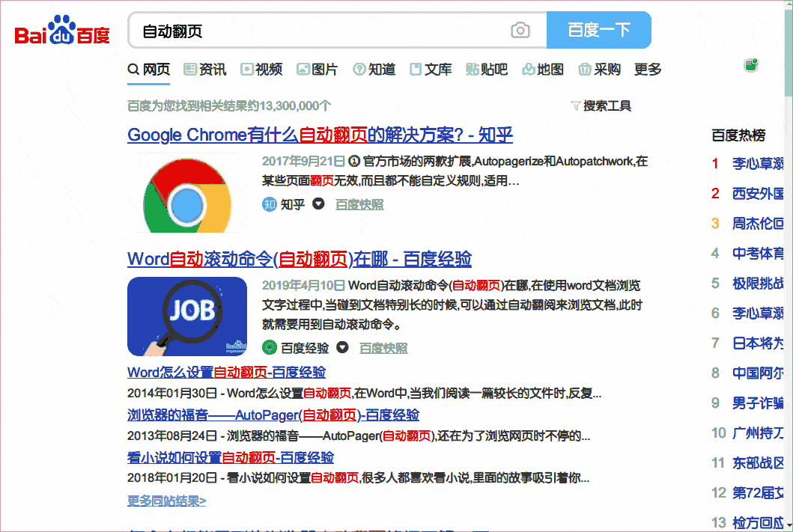Open hot list item 13 检方回应

tap(758, 522)
